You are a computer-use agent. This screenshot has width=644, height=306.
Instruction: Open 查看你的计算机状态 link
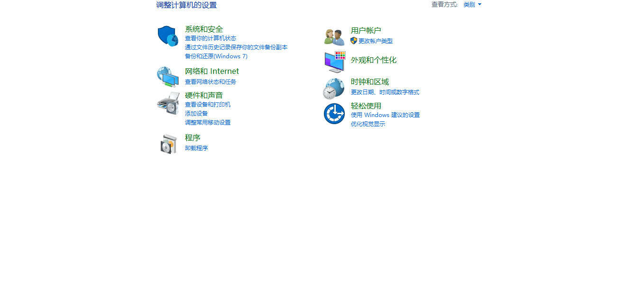point(211,38)
